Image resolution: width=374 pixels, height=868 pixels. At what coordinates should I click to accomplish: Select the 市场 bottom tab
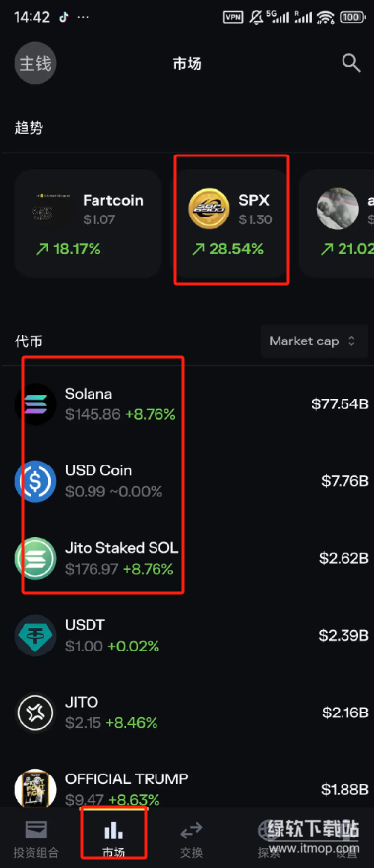113,838
